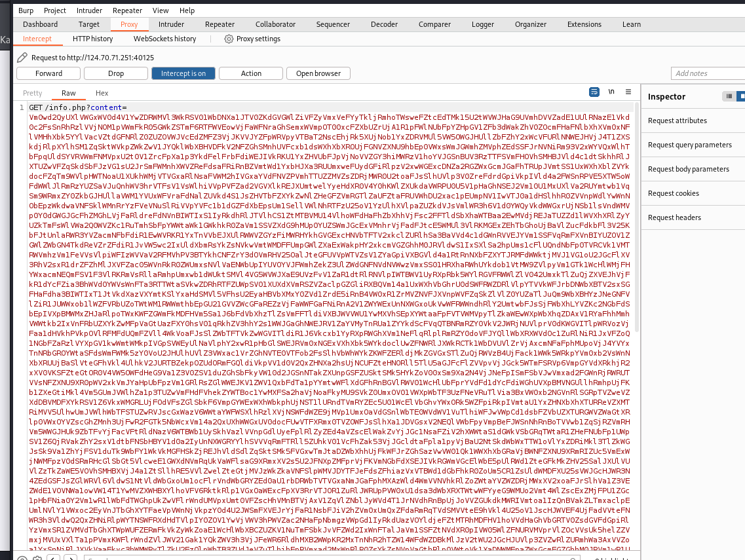Open the Burp menu
This screenshot has width=745, height=560.
point(26,10)
